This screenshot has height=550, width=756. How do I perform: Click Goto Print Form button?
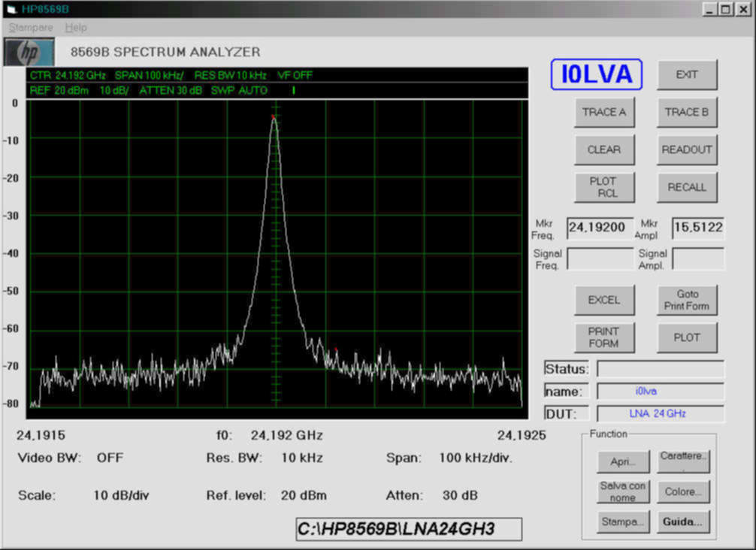(x=687, y=300)
